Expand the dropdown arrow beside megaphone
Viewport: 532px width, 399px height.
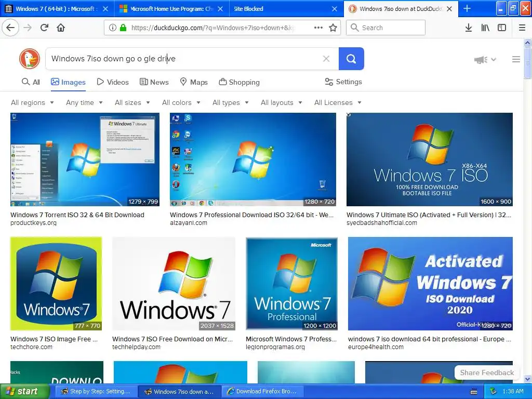pos(494,60)
